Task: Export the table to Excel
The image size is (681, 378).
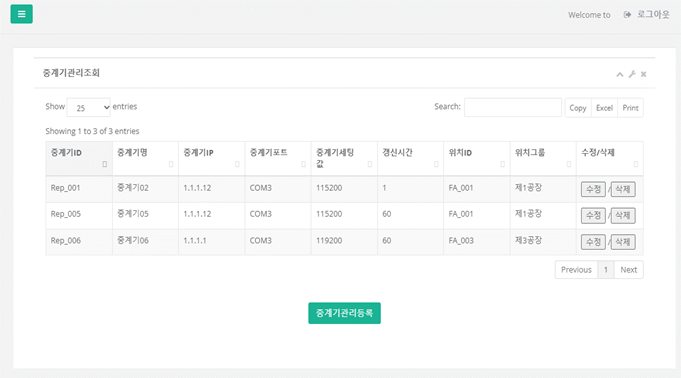Action: (604, 108)
